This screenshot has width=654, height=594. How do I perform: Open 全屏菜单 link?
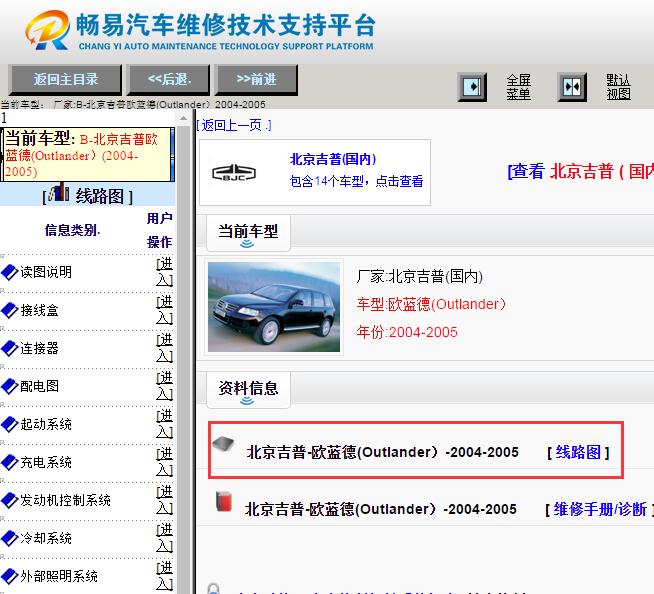click(518, 87)
